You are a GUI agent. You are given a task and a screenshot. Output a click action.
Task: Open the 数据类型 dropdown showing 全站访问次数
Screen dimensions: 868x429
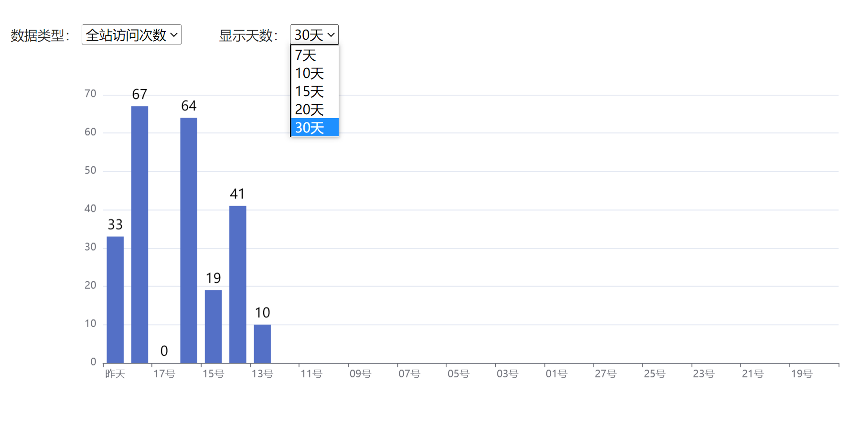click(131, 34)
